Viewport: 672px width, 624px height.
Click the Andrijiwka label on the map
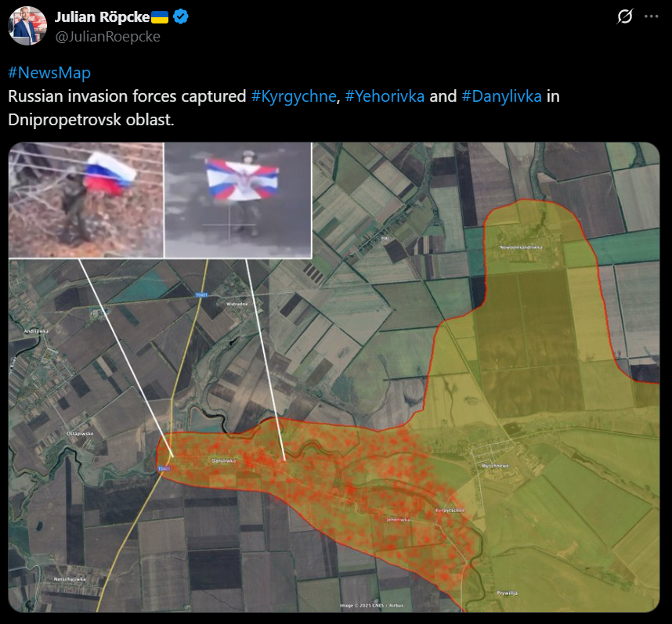tap(36, 331)
